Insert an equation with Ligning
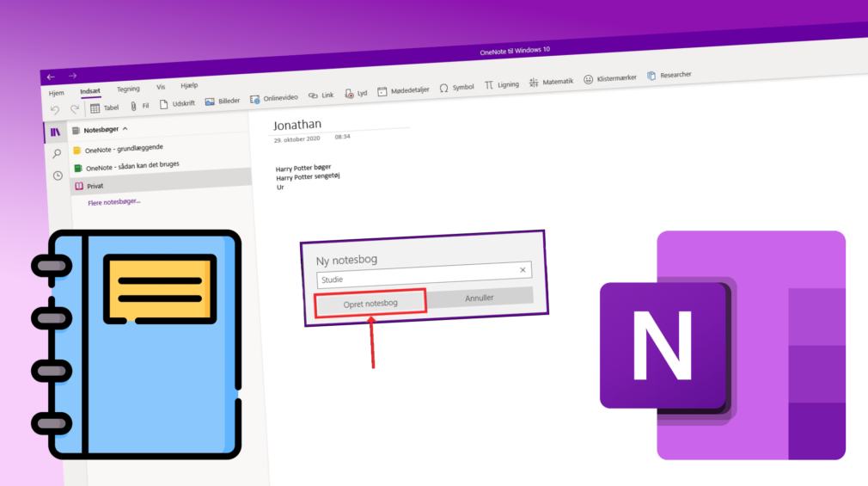This screenshot has width=868, height=486. click(x=502, y=85)
